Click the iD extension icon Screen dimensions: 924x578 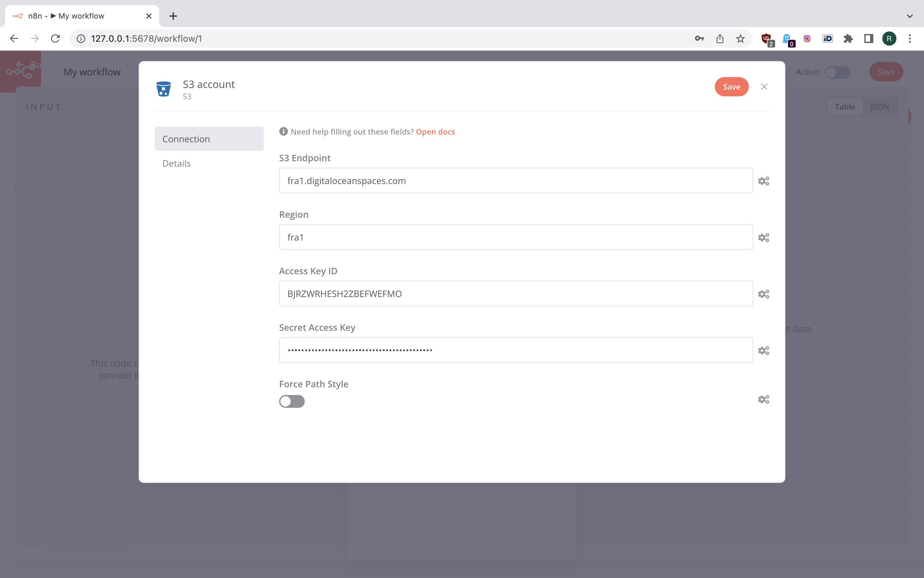(828, 39)
